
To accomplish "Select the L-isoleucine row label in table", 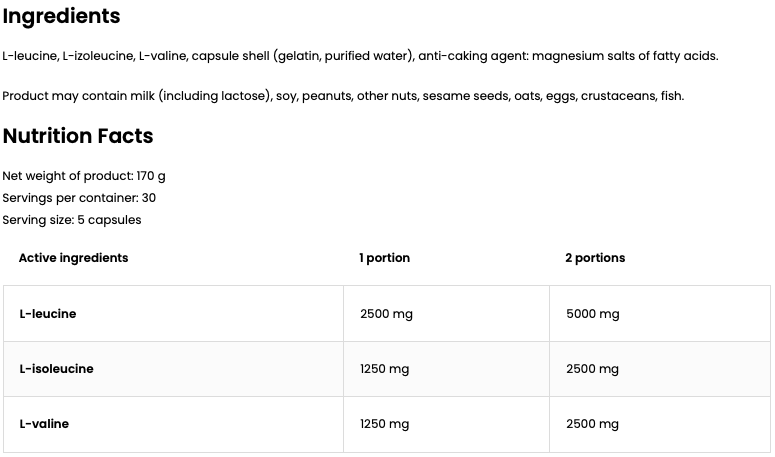I will click(56, 369).
